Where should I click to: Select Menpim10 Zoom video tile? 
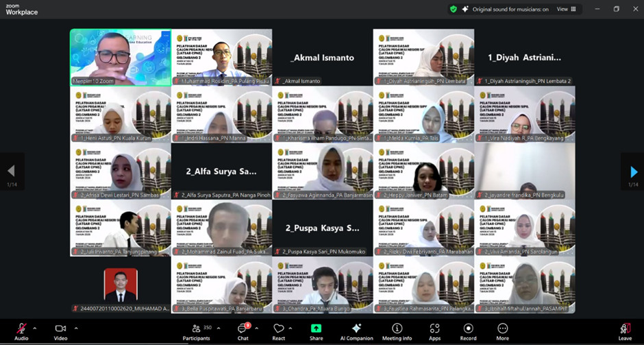pos(121,57)
